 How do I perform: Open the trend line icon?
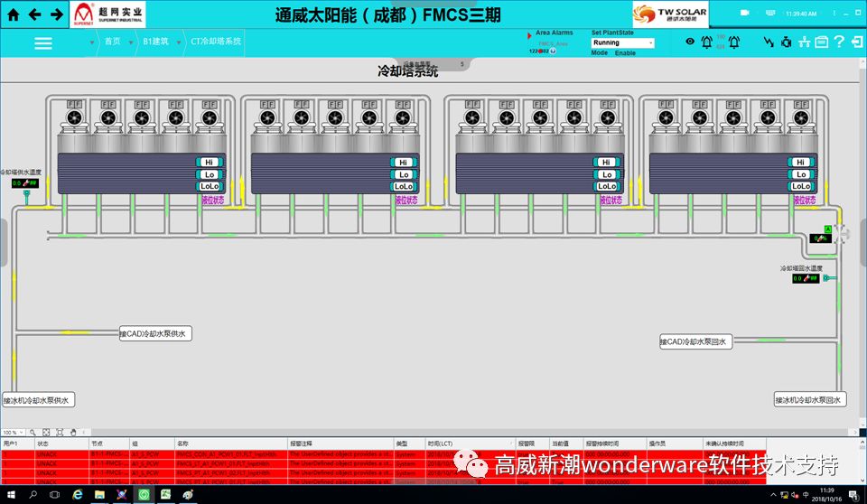click(x=769, y=42)
